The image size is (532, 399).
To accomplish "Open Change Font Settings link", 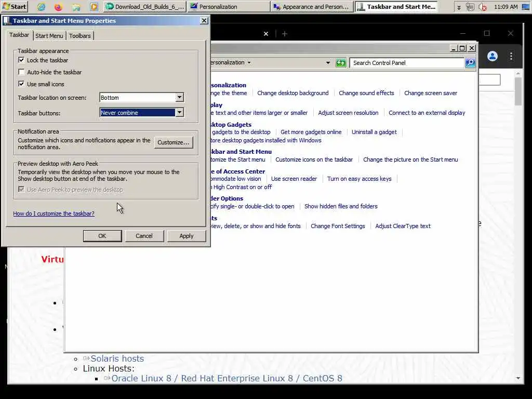I will (338, 226).
